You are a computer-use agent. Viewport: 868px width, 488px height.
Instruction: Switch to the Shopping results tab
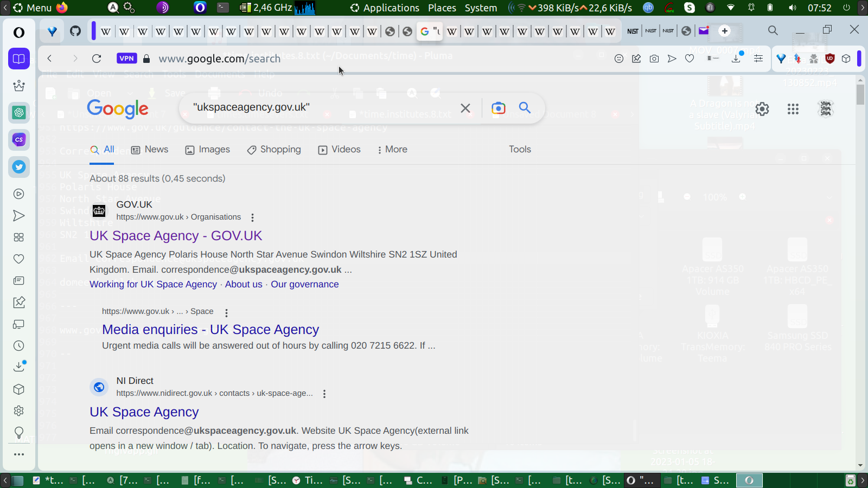(x=274, y=150)
